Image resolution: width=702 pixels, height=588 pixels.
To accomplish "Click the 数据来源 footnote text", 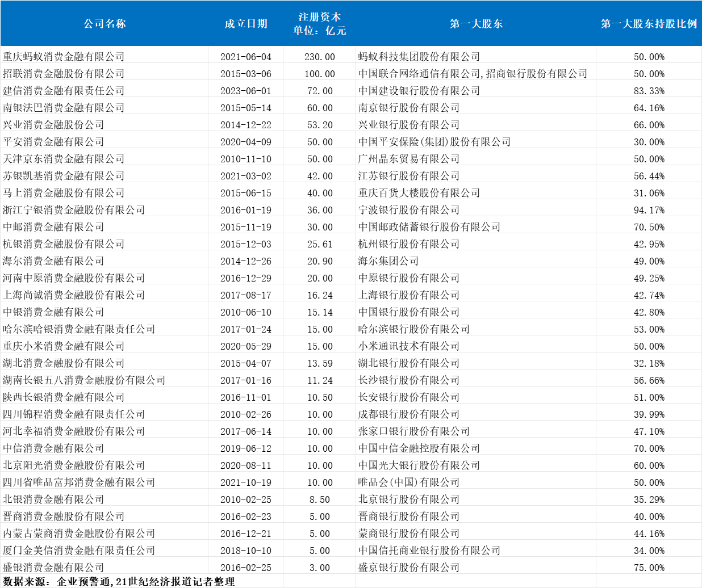I will (119, 582).
